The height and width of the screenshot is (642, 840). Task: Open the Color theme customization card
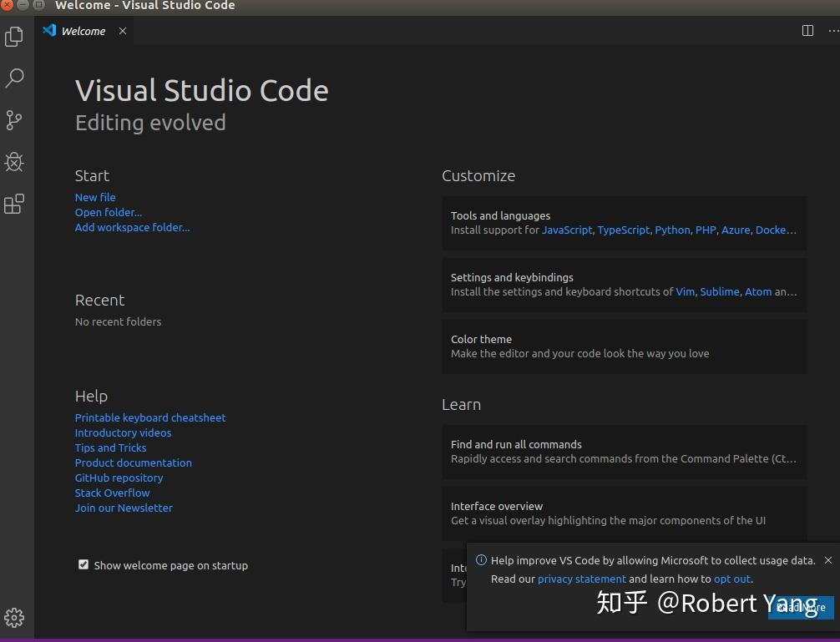pos(624,346)
